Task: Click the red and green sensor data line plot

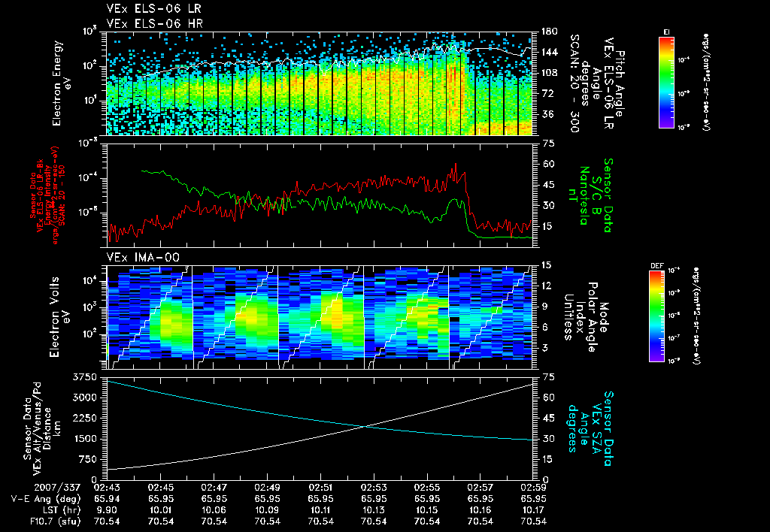Action: [320, 195]
